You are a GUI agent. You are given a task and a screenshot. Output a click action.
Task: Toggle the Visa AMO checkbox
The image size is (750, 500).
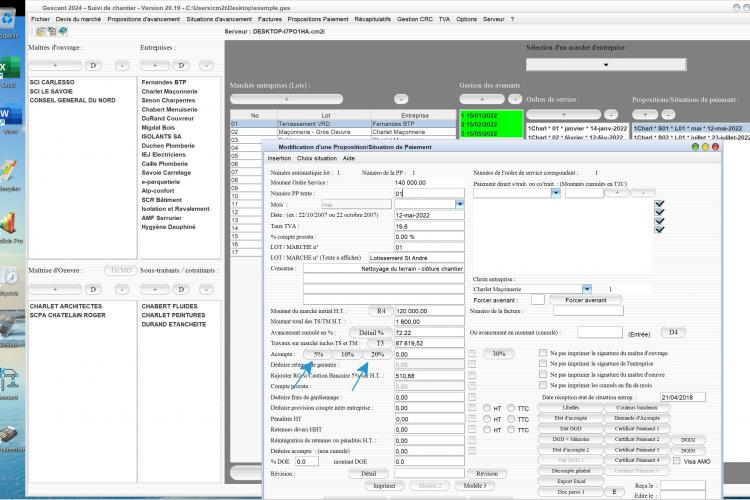coord(677,461)
